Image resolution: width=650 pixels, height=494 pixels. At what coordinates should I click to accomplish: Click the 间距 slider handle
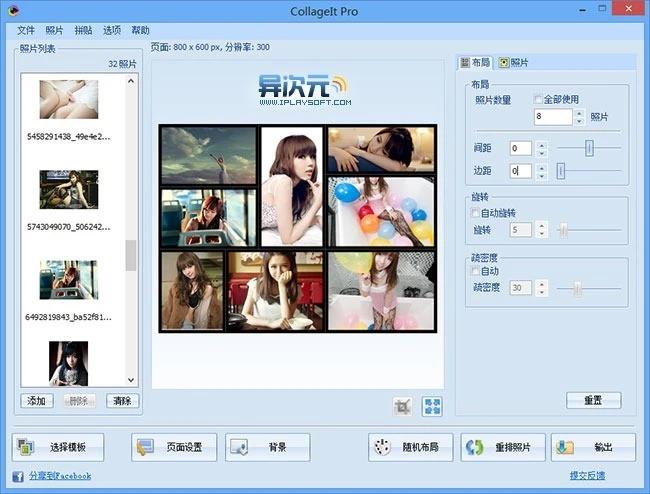[589, 148]
